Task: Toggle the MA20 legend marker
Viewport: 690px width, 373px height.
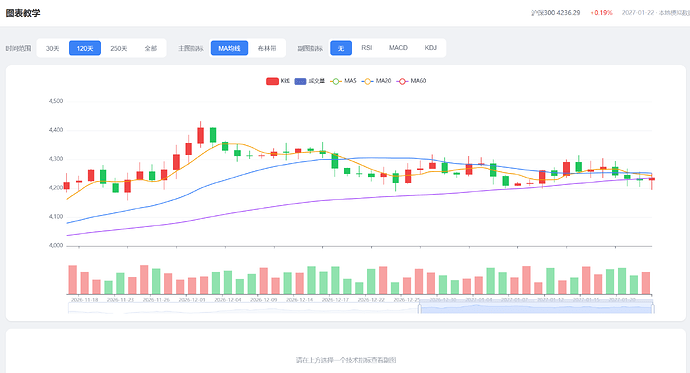Action: point(367,81)
